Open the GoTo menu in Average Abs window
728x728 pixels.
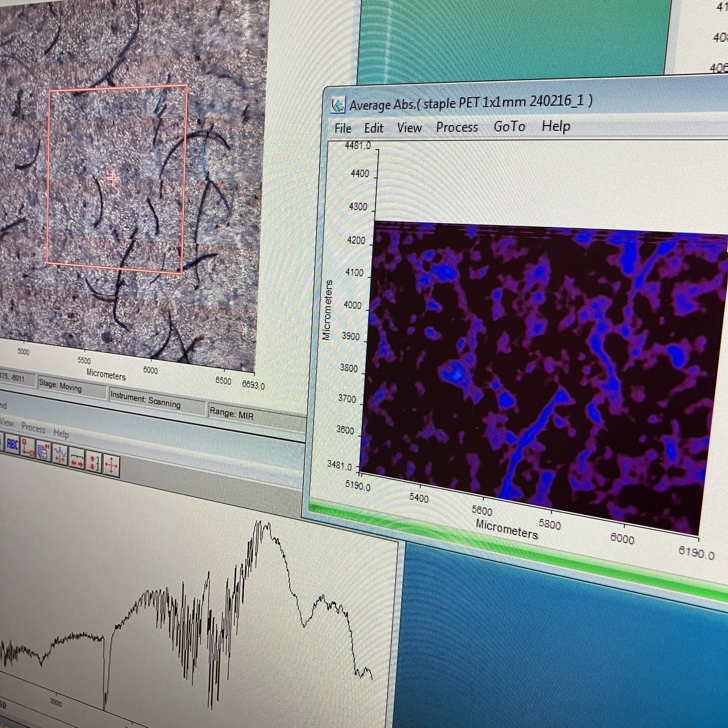tap(509, 127)
